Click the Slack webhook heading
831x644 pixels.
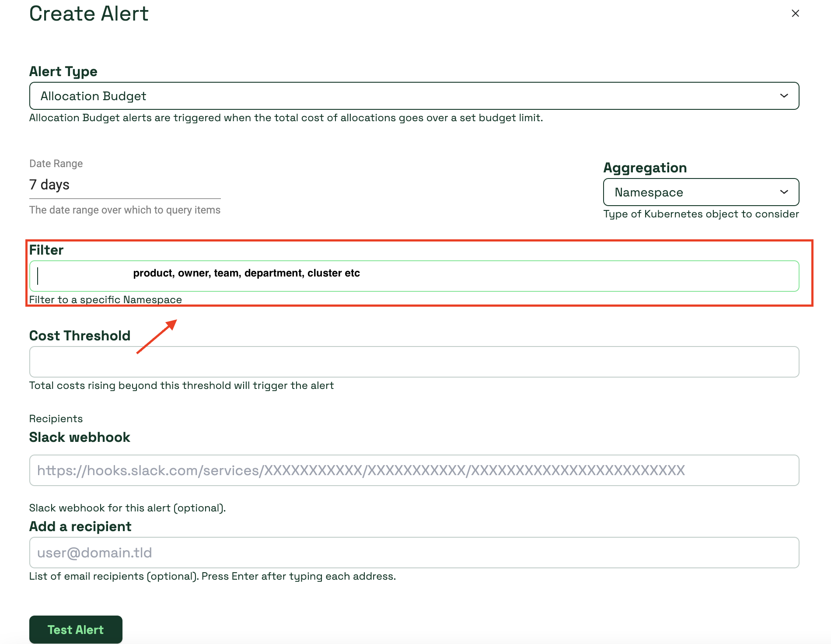click(x=79, y=437)
